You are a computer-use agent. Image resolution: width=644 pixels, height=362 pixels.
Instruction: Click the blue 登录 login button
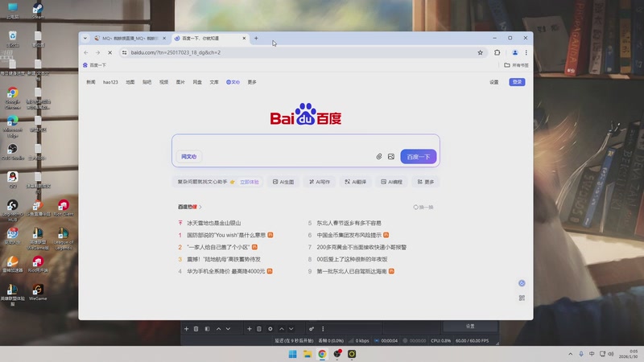click(517, 82)
